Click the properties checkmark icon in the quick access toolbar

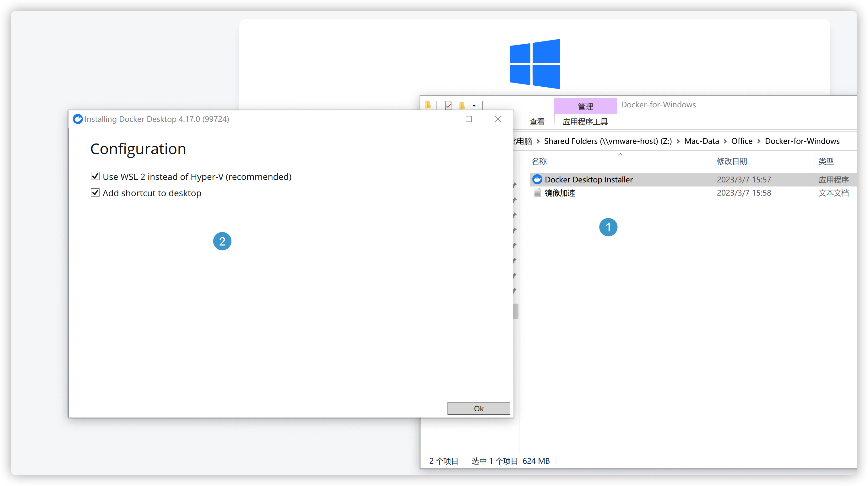[x=448, y=105]
